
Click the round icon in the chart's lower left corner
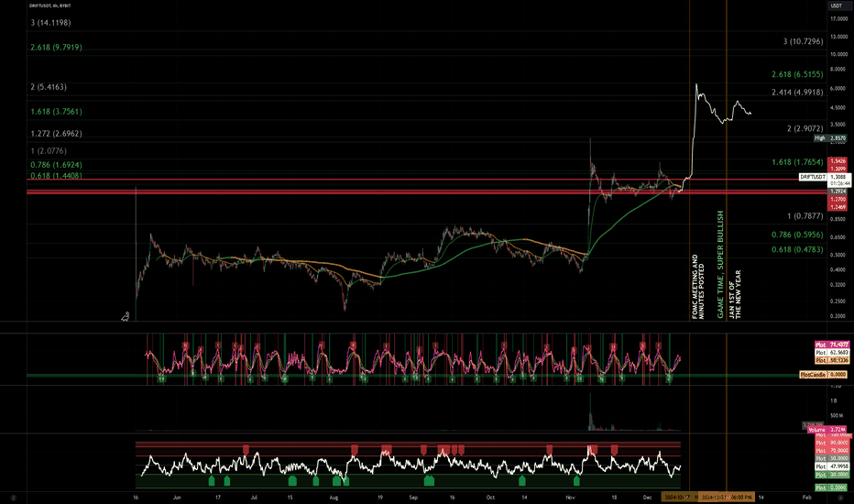point(13,498)
